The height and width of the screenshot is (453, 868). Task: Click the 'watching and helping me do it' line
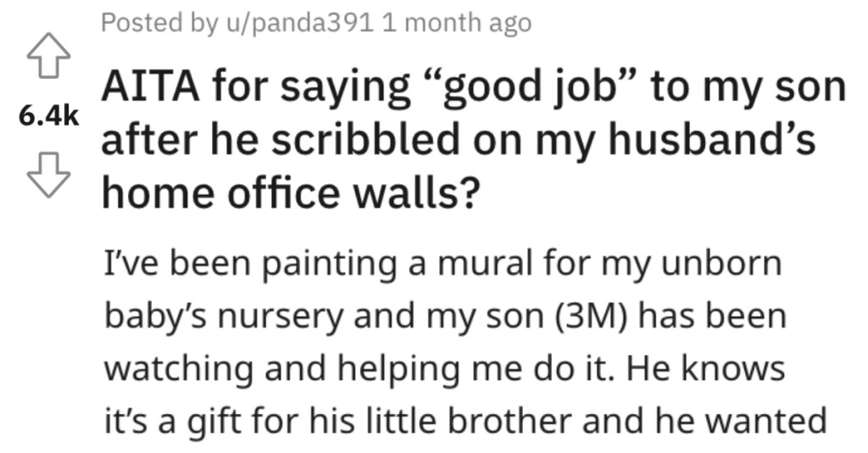(x=359, y=369)
